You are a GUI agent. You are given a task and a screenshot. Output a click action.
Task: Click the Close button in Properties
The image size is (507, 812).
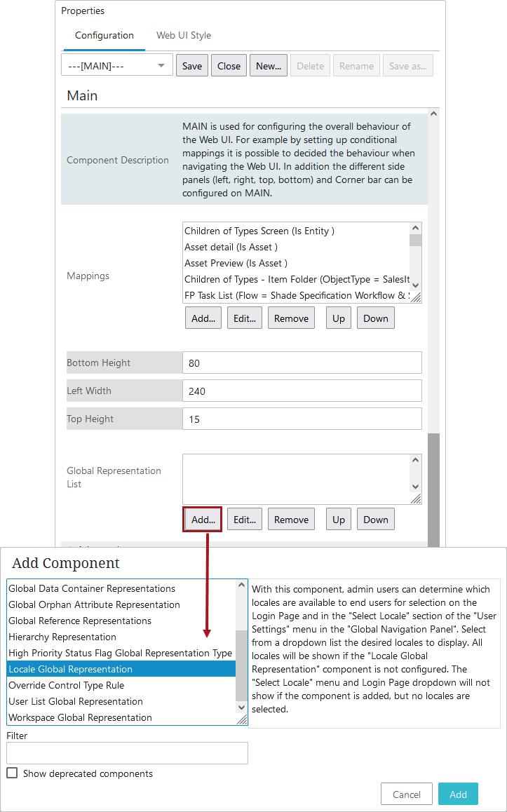tap(229, 66)
